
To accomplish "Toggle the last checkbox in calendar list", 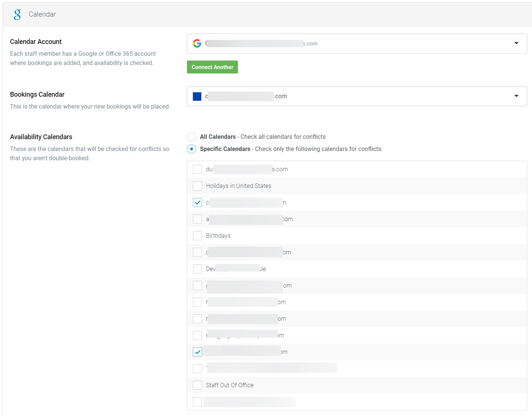I will [x=198, y=402].
